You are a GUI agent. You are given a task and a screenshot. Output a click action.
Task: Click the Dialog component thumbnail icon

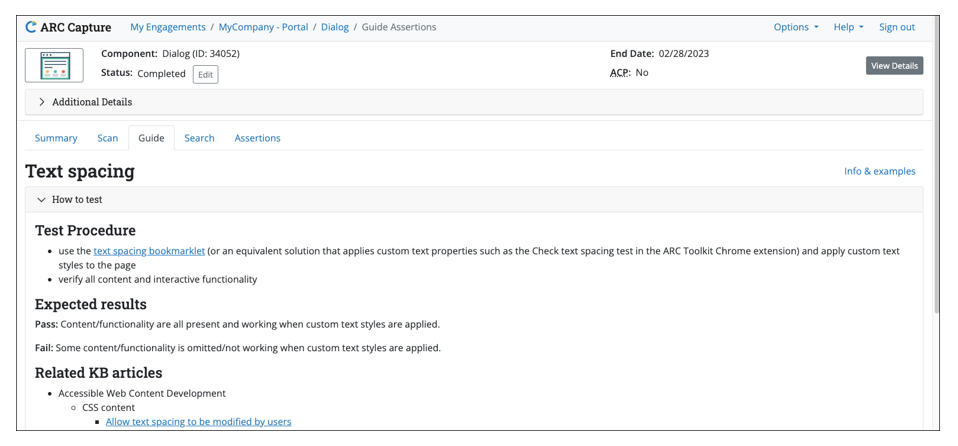[x=54, y=65]
